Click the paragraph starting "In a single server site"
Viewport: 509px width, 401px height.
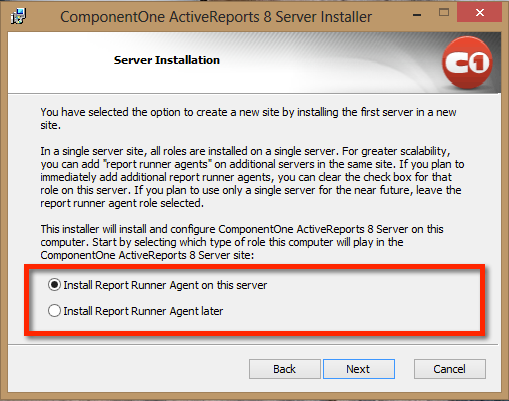click(x=252, y=177)
